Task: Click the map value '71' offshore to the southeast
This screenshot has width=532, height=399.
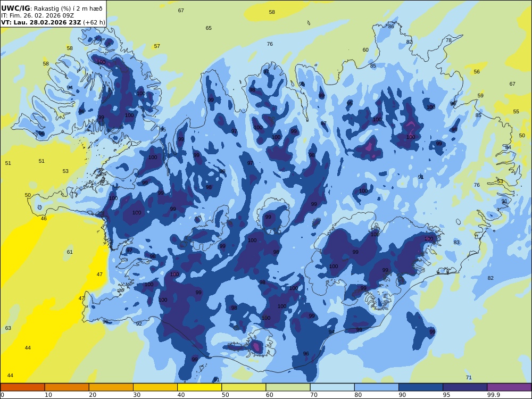Action: tap(469, 377)
